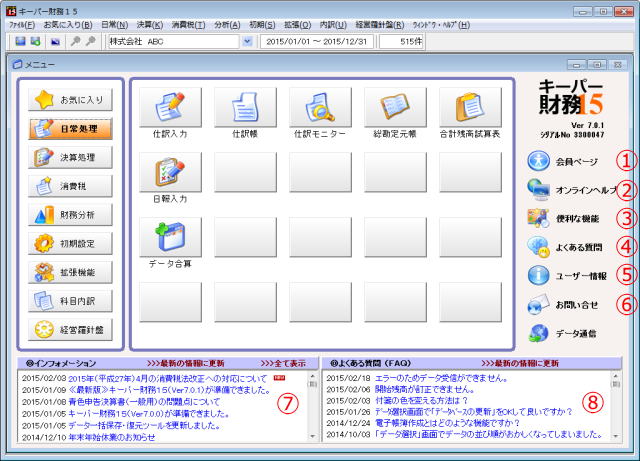Open 年末年始休業のお知らせ link
The image size is (640, 461).
pyautogui.click(x=112, y=437)
